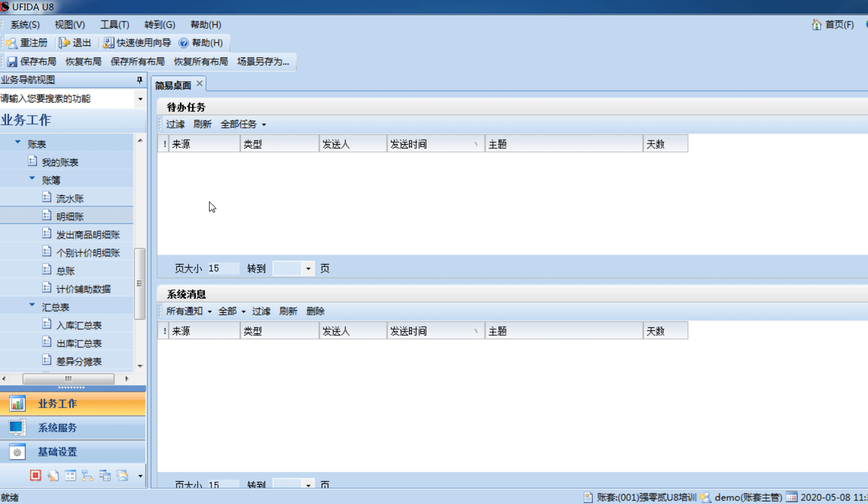The width and height of the screenshot is (868, 504).
Task: Open the 系统(S) menu
Action: point(25,25)
